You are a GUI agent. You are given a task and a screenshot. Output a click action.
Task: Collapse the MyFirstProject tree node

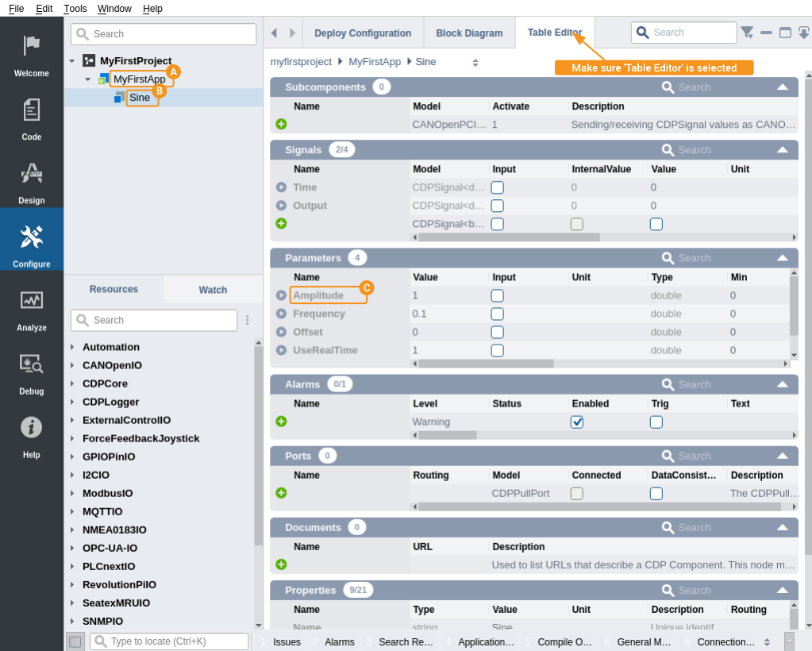tap(72, 61)
